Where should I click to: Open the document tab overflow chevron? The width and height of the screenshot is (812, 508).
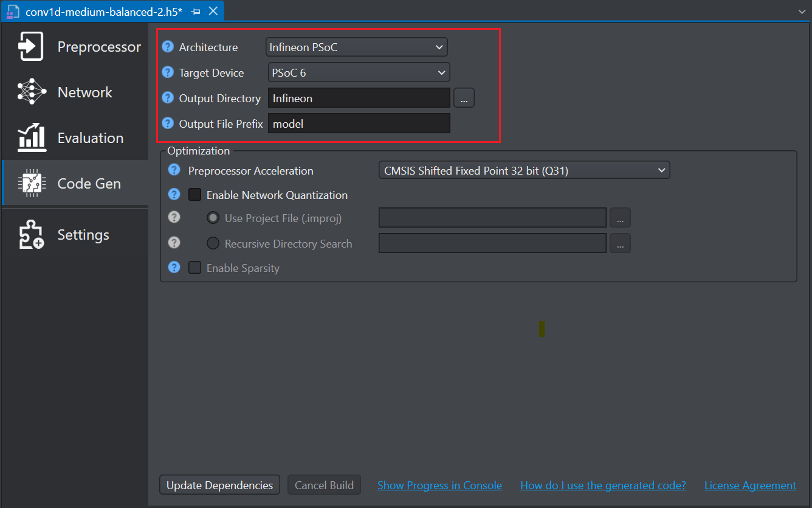pyautogui.click(x=802, y=11)
